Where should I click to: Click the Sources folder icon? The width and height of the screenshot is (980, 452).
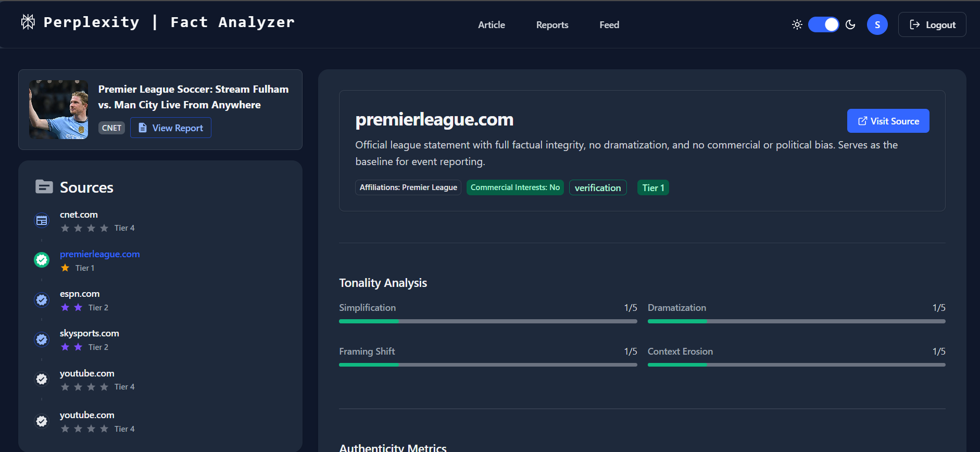click(x=44, y=186)
